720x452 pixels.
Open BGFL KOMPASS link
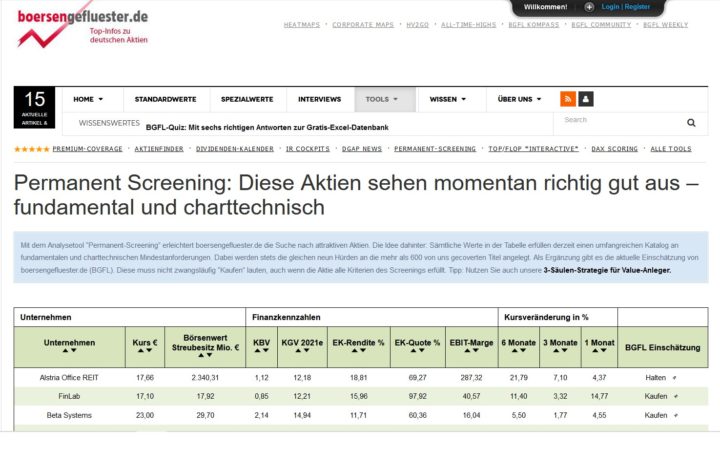click(x=534, y=25)
